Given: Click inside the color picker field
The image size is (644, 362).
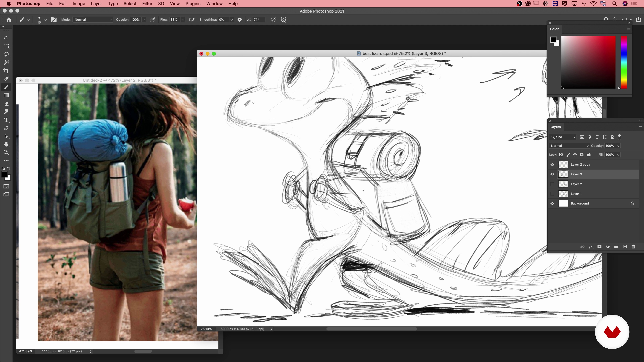Looking at the screenshot, I should coord(588,62).
